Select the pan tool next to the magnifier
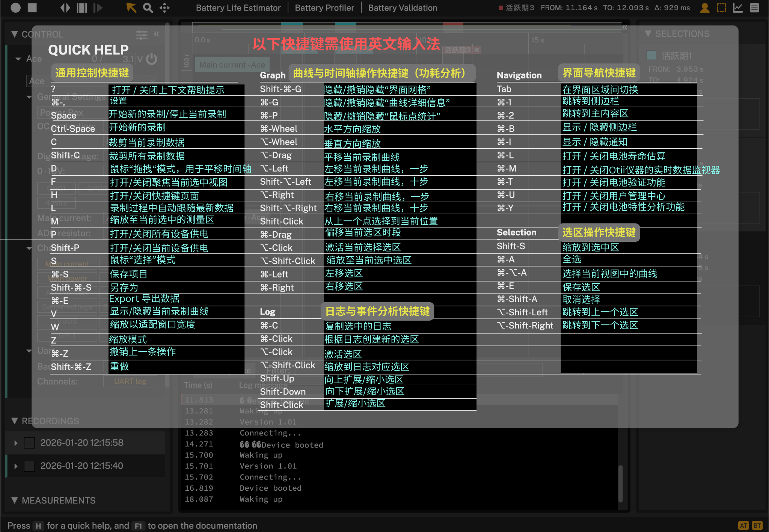This screenshot has width=769, height=532. [164, 8]
